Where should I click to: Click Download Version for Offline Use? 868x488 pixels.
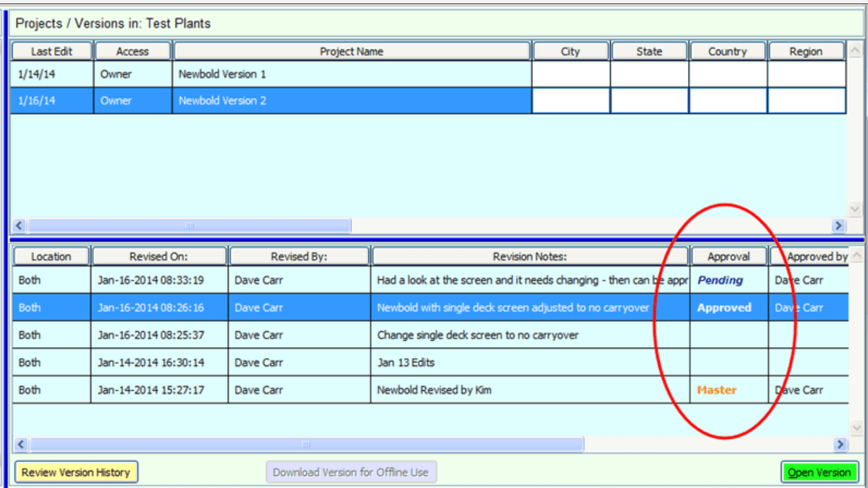coord(350,472)
